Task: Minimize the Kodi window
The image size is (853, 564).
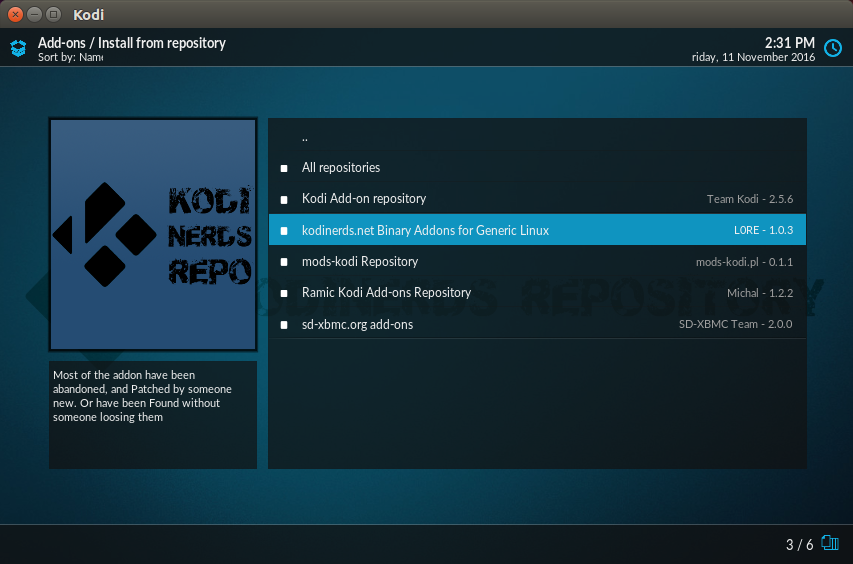Action: tap(34, 14)
